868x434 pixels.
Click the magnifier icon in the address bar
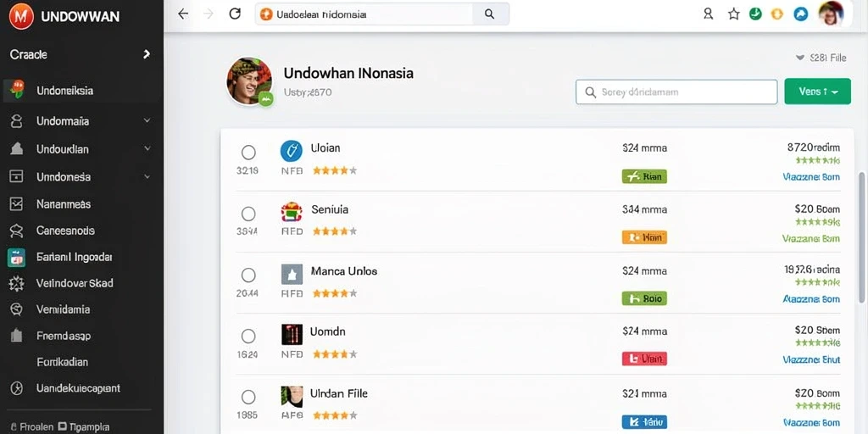click(489, 14)
